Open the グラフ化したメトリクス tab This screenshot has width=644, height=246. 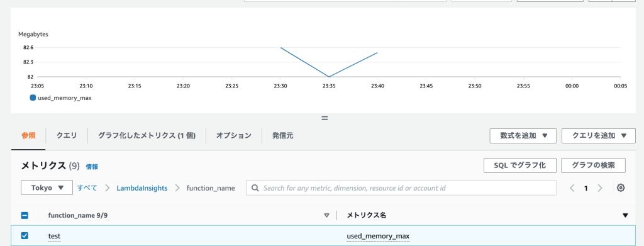(x=147, y=135)
